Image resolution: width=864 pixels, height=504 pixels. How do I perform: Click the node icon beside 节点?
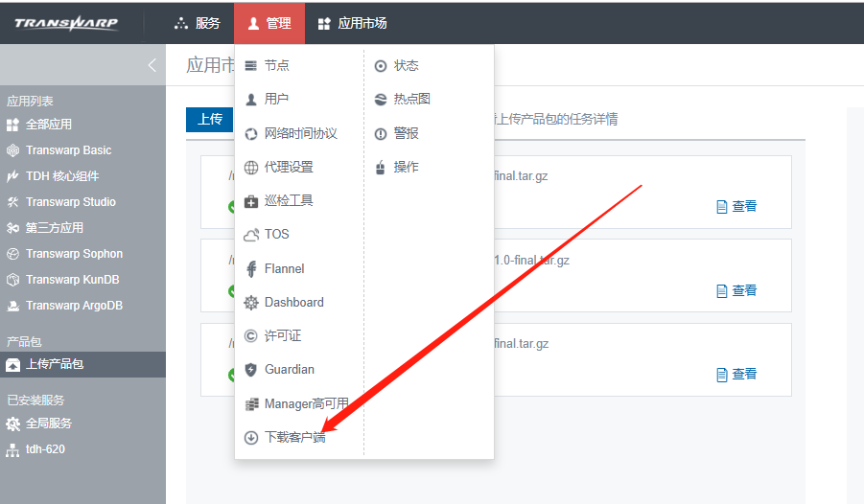(x=251, y=66)
